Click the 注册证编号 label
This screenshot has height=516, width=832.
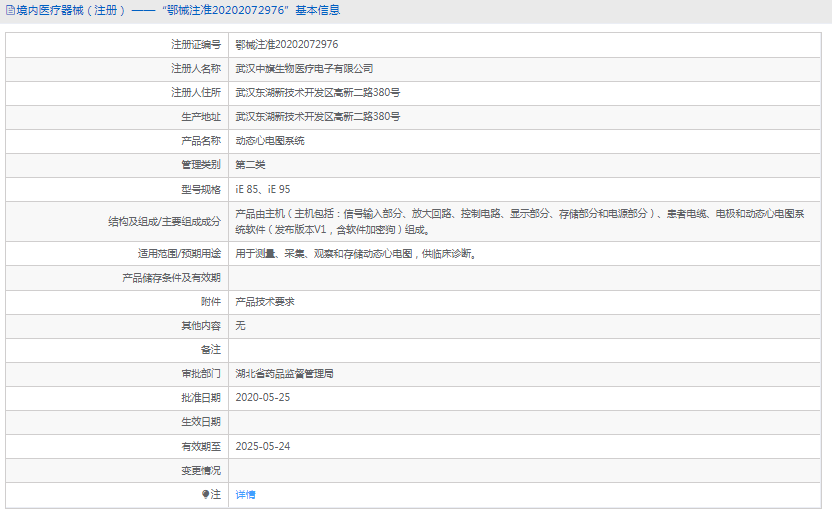(x=195, y=45)
